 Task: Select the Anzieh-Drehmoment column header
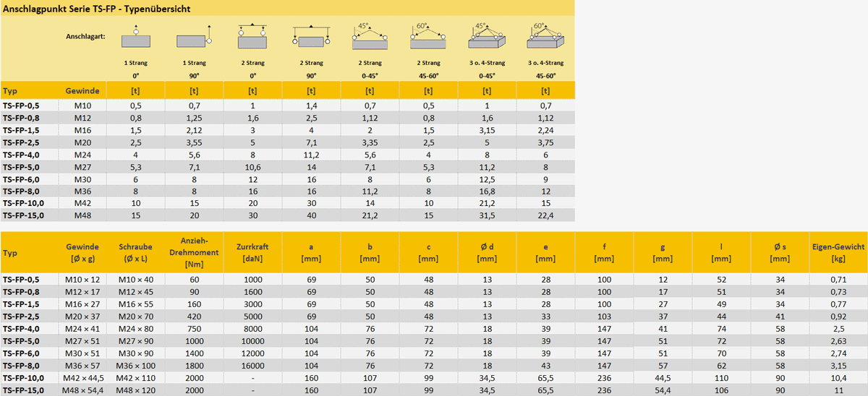(x=194, y=252)
